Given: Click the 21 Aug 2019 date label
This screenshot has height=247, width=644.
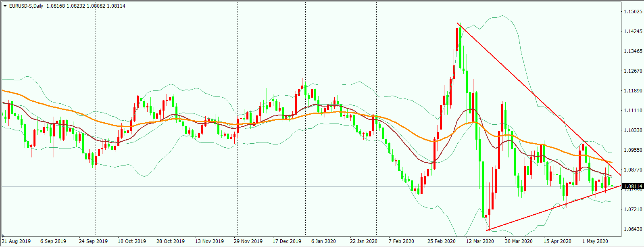Looking at the screenshot, I should pyautogui.click(x=16, y=241).
